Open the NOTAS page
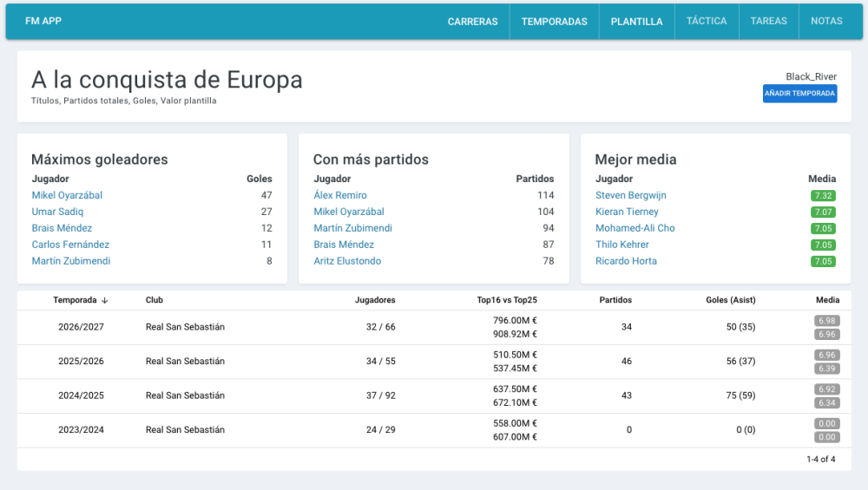The height and width of the screenshot is (490, 868). click(826, 21)
